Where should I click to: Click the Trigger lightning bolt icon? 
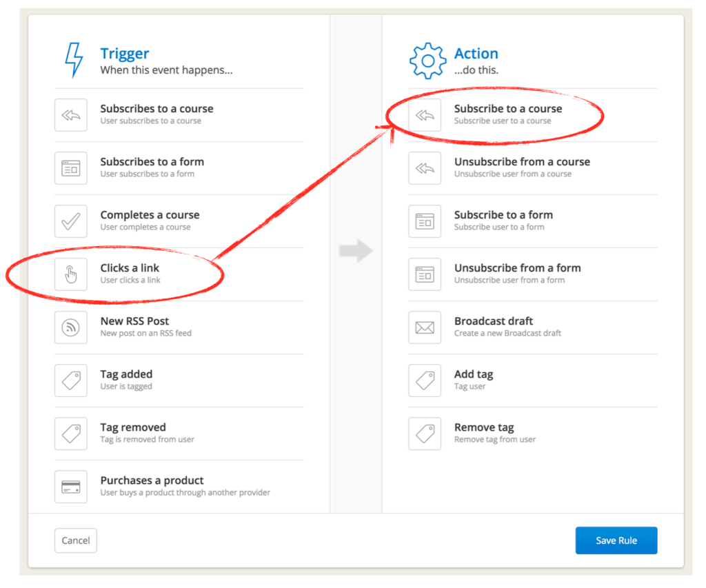click(74, 61)
